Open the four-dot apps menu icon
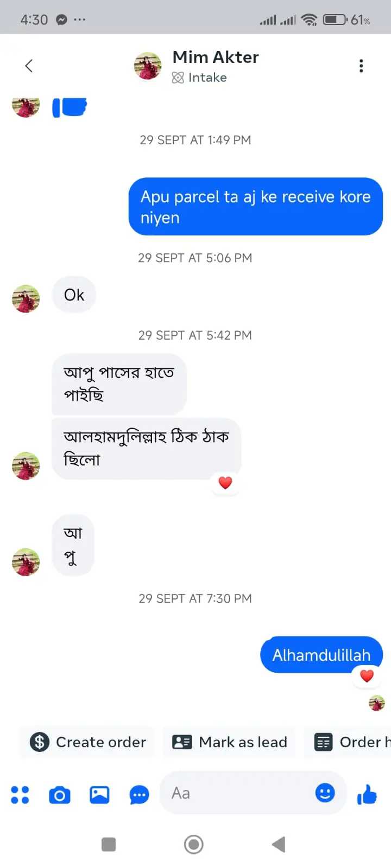The image size is (391, 868). click(20, 795)
